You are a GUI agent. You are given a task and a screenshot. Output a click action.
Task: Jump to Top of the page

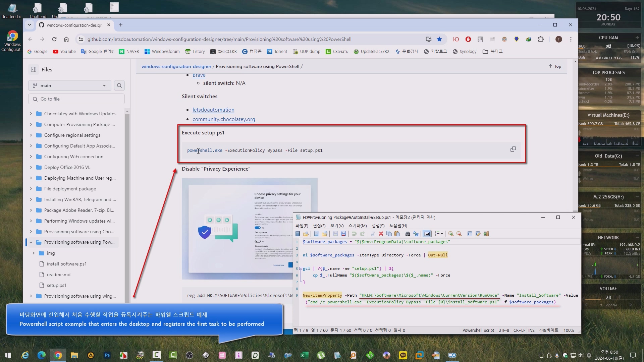555,66
